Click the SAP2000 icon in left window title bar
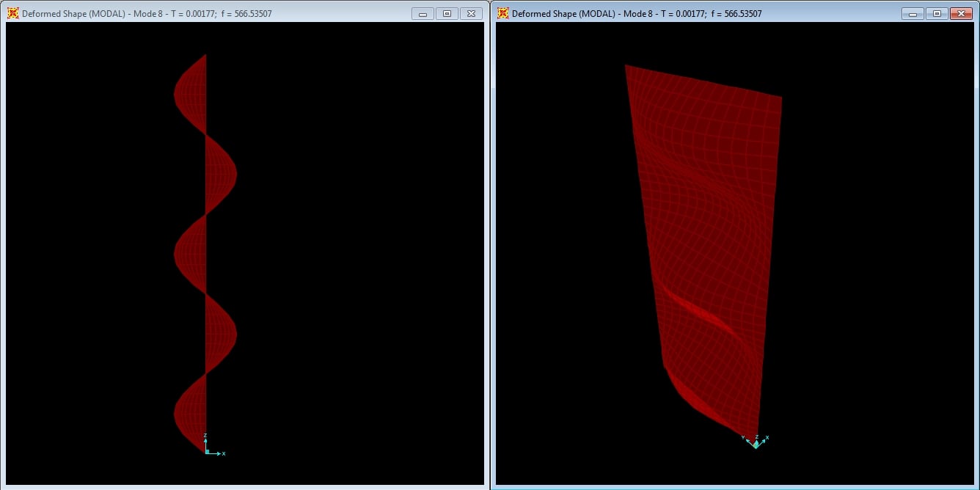The image size is (980, 490). point(12,13)
